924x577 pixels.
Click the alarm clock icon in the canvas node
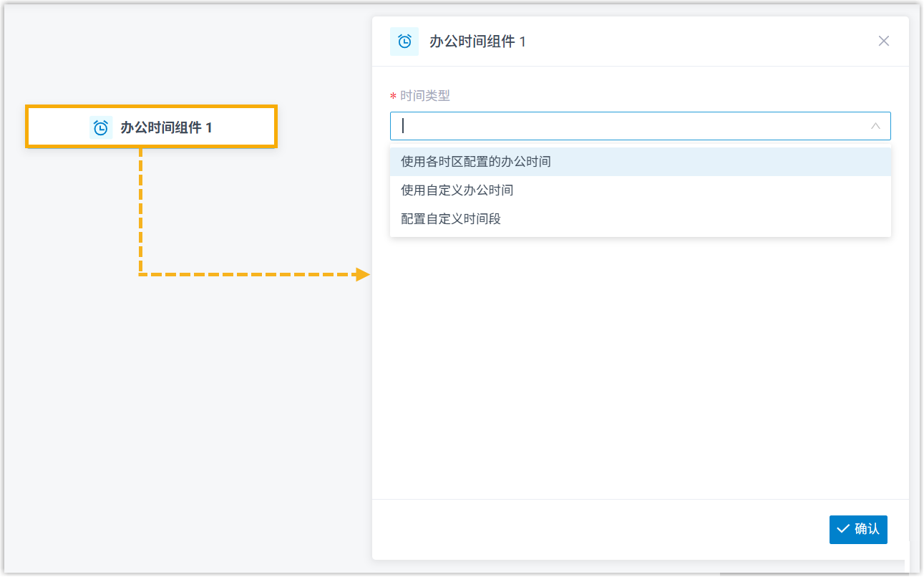pos(101,127)
